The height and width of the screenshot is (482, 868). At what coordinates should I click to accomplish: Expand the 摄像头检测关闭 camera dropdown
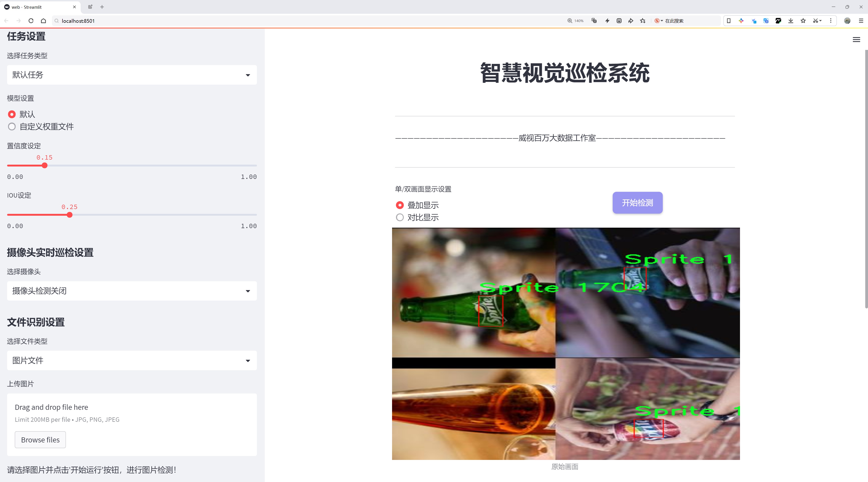coord(132,290)
